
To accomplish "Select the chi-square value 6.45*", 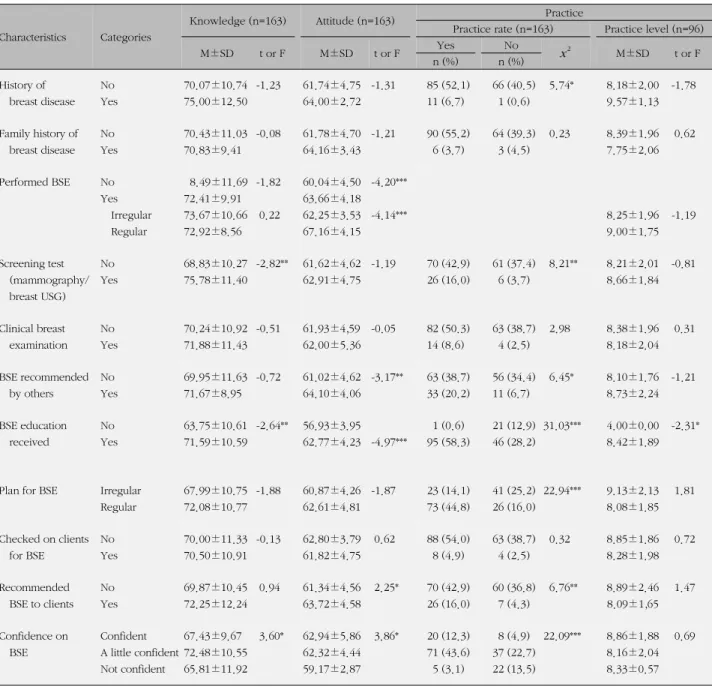I will pos(561,377).
